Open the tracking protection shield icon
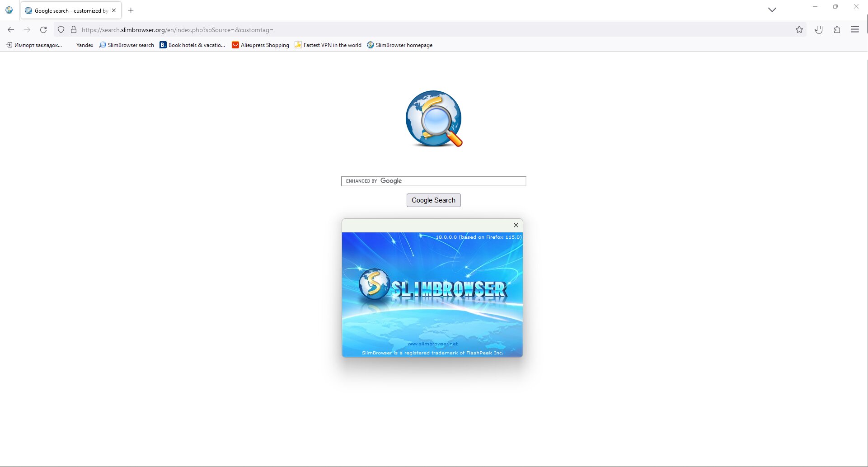Screen dimensions: 868x467 (x=61, y=30)
